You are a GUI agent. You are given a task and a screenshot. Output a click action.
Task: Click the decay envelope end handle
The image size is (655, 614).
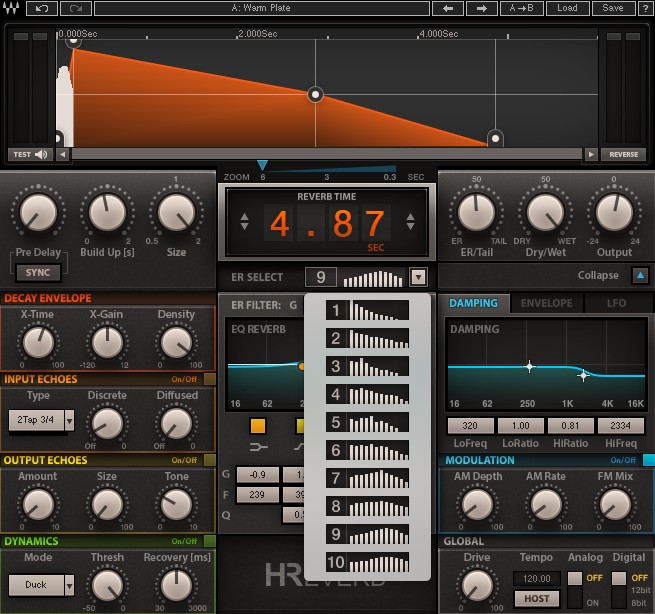(495, 138)
